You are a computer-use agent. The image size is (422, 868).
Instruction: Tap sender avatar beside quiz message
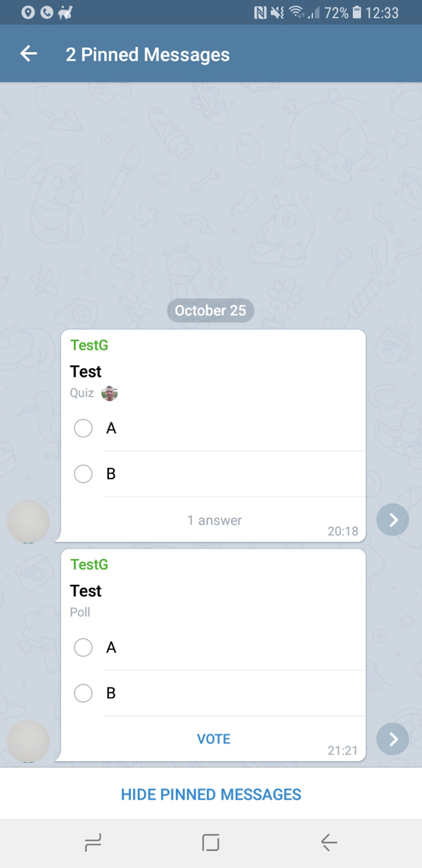coord(28,522)
